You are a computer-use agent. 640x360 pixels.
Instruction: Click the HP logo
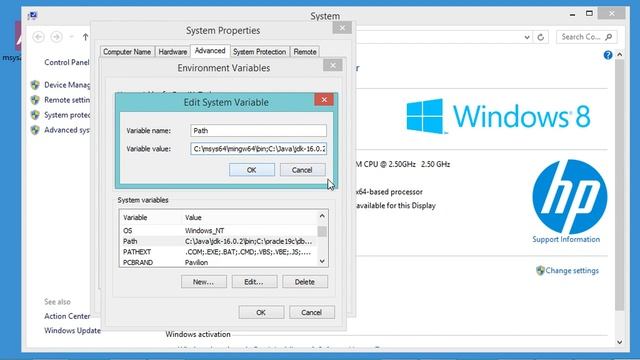coord(569,197)
